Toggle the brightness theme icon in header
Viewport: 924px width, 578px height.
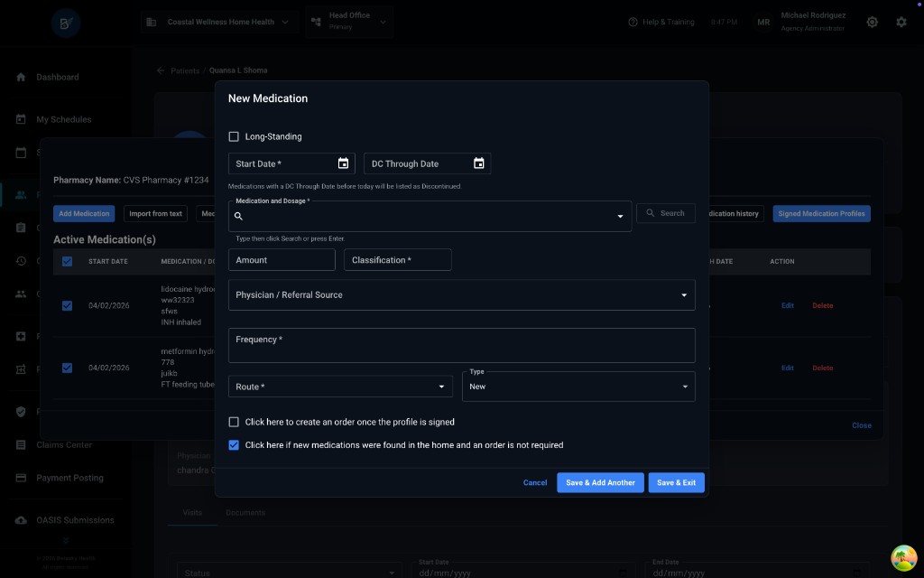click(x=873, y=22)
